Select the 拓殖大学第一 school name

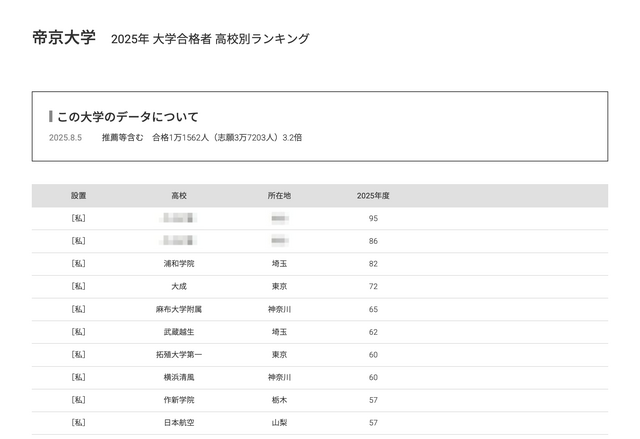click(x=179, y=355)
